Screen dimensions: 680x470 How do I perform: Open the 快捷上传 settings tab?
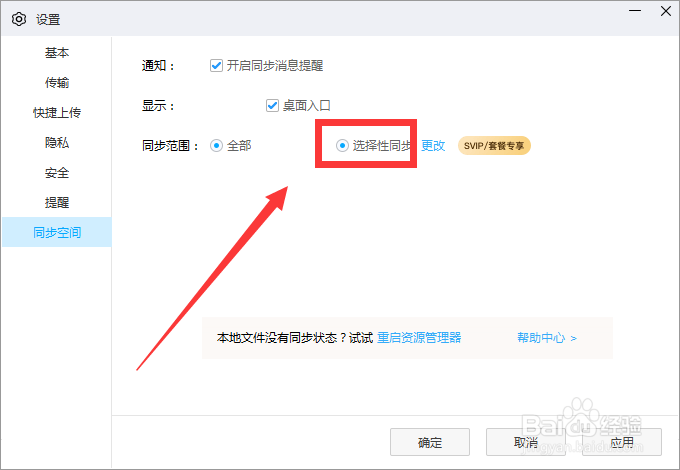(x=57, y=112)
